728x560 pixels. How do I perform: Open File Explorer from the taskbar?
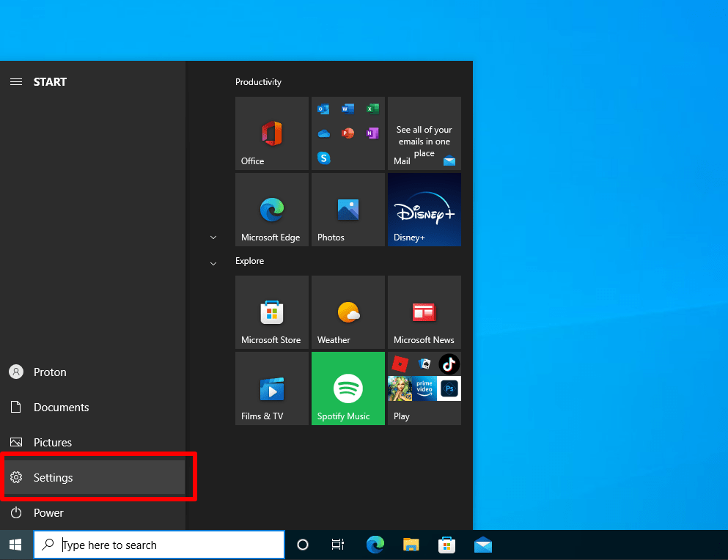[x=411, y=545]
